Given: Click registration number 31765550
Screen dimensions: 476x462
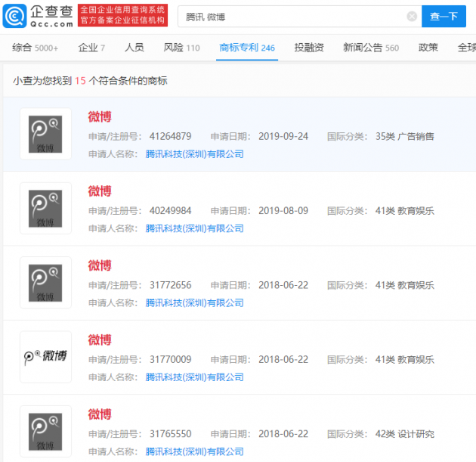Looking at the screenshot, I should click(170, 434).
